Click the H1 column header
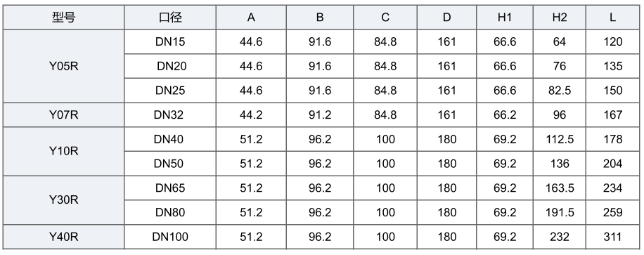 (505, 18)
